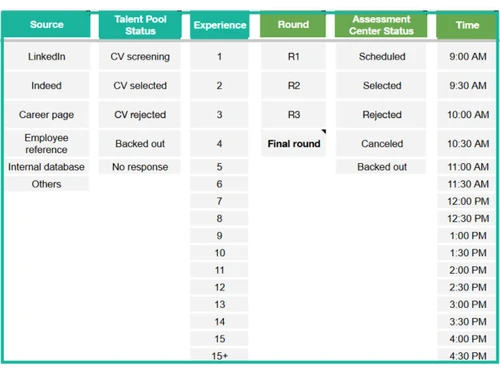Screen dimensions: 500x375
Task: Click the CV rejected status cell
Action: pos(140,114)
